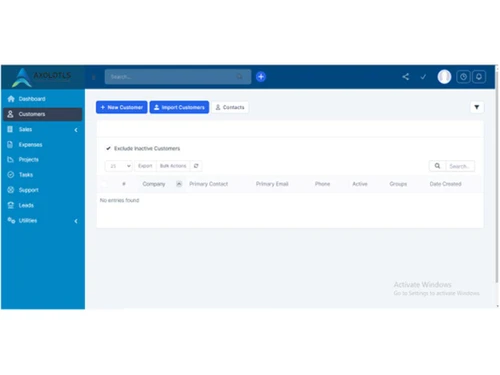500x375 pixels.
Task: Click the Axolotls logo
Action: coord(41,77)
